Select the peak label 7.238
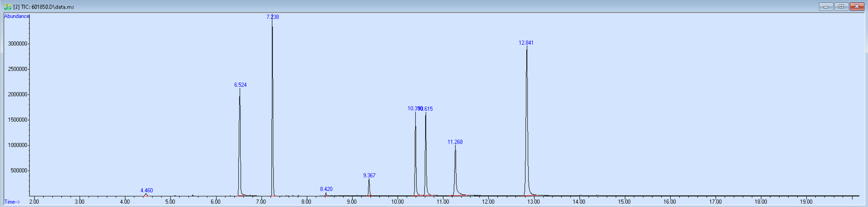 [273, 17]
